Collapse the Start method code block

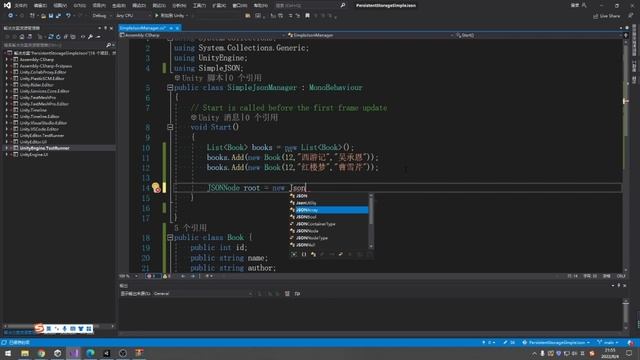[x=170, y=127]
